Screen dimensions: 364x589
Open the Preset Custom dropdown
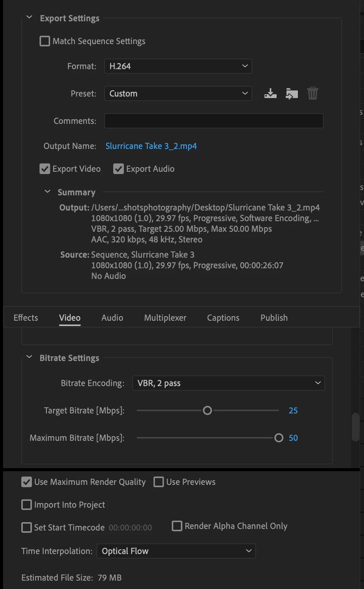[x=178, y=93]
